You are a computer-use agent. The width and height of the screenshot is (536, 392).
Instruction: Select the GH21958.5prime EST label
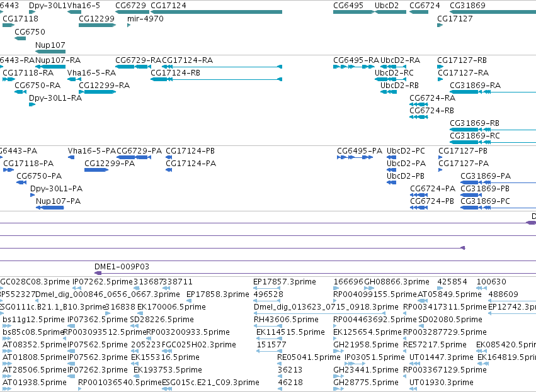coord(366,345)
